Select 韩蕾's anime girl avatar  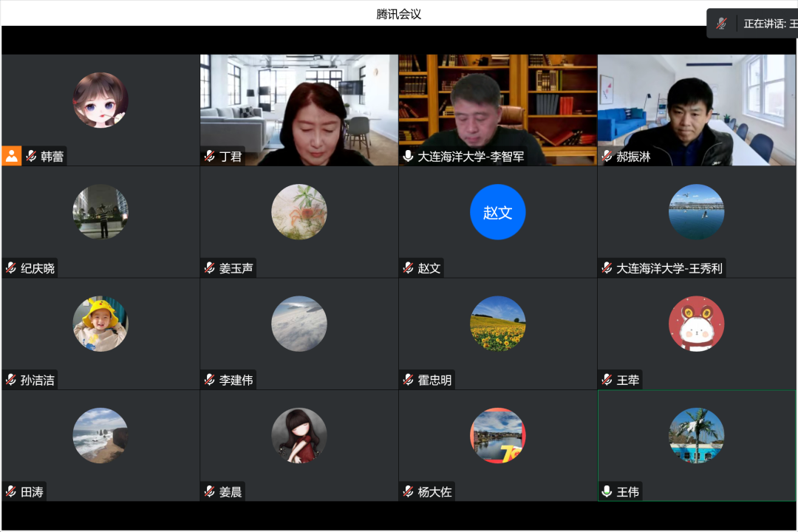click(x=100, y=100)
